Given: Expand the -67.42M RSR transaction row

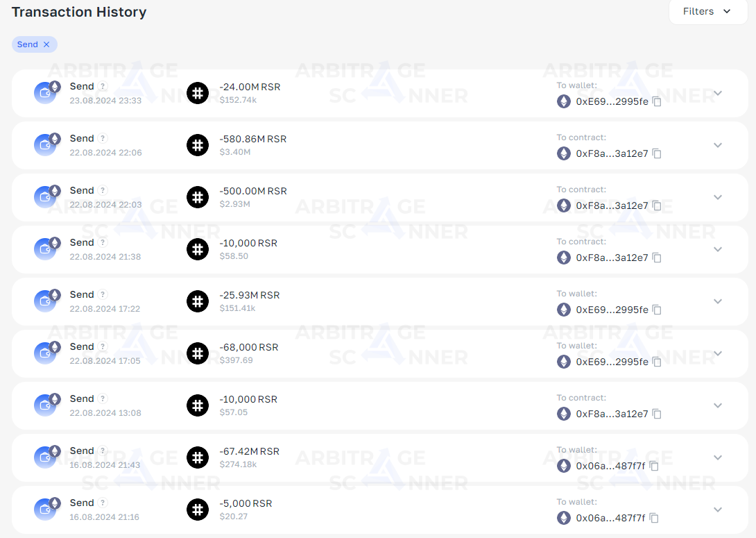Looking at the screenshot, I should pyautogui.click(x=717, y=458).
